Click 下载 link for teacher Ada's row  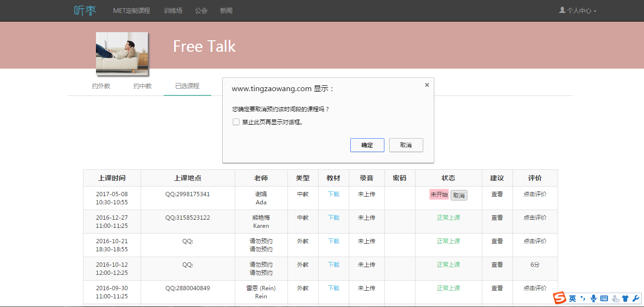334,194
